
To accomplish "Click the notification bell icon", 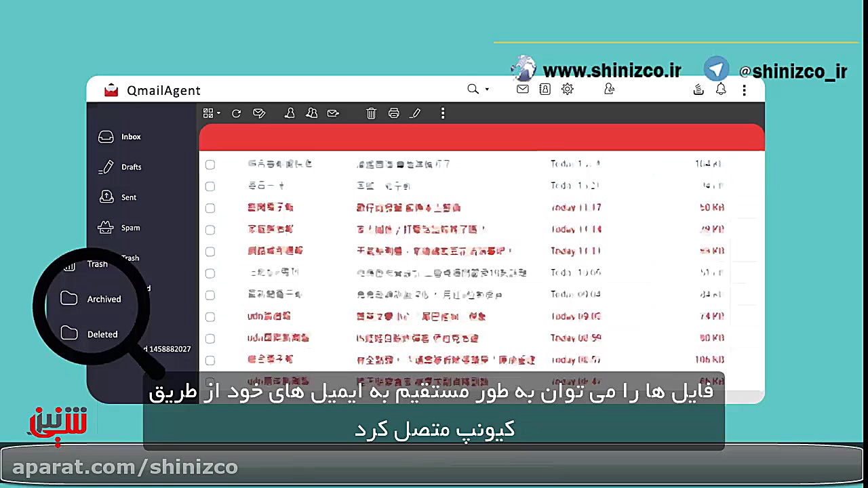I will click(721, 89).
